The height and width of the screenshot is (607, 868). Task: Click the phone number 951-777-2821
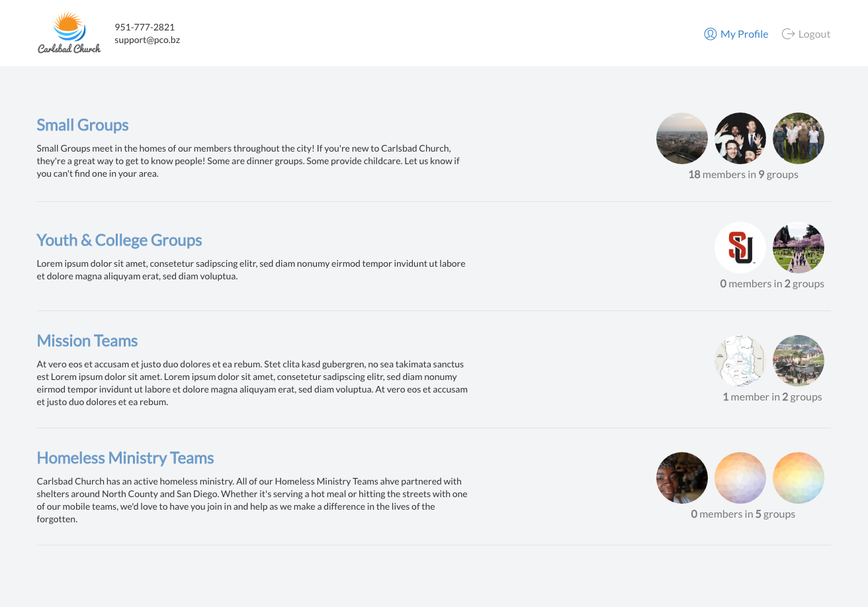click(144, 26)
